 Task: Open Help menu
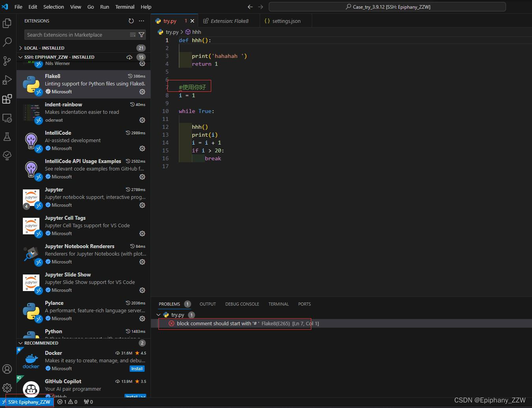coord(146,7)
